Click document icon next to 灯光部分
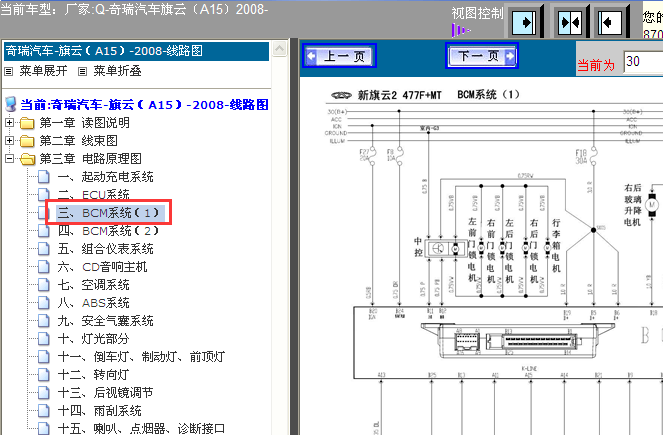The width and height of the screenshot is (663, 435). (x=44, y=339)
